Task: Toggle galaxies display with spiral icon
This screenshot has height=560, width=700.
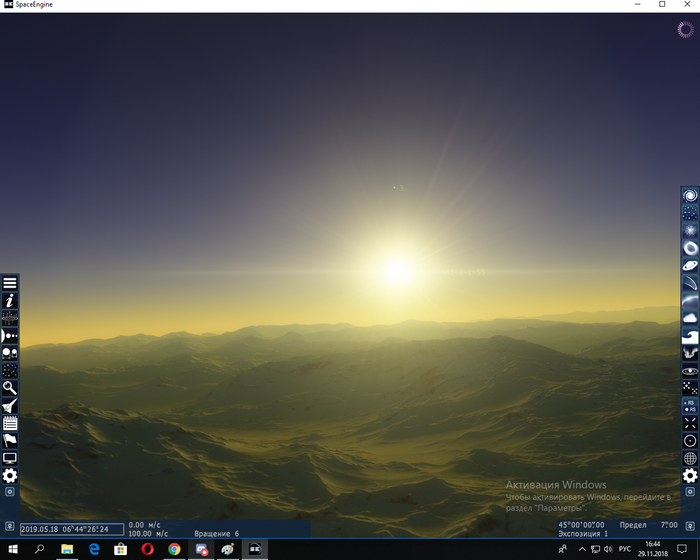Action: coord(689,195)
